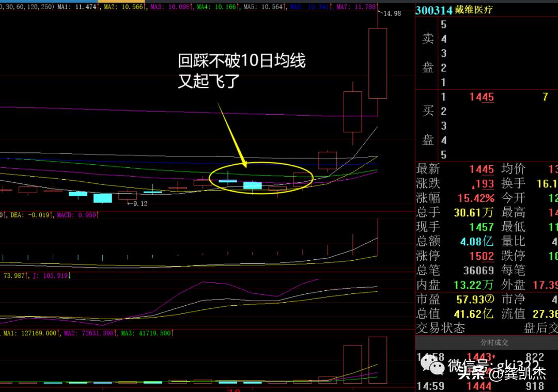Select the MA5: 10.564 indicator label
558x392 pixels.
pos(263,6)
